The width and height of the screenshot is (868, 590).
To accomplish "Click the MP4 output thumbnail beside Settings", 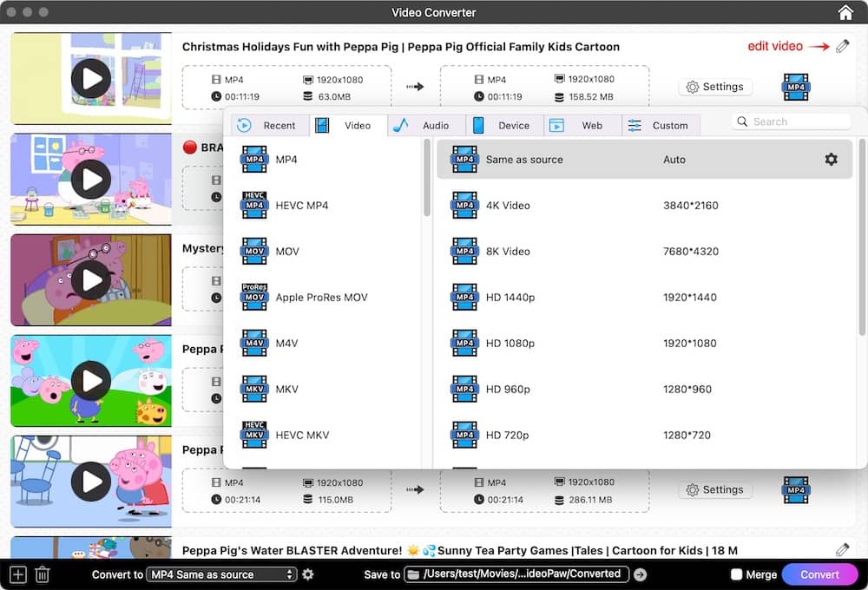I will (x=795, y=87).
